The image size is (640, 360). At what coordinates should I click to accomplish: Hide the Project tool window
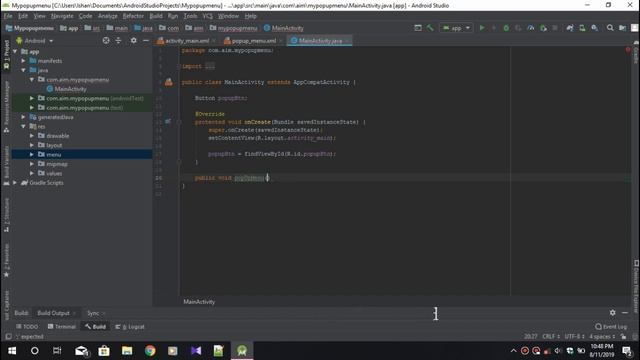tap(146, 40)
